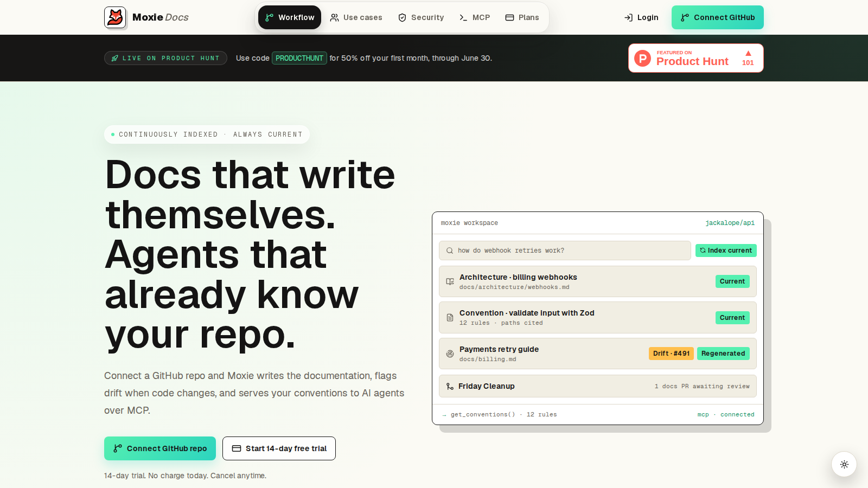Click the Drift #491 badge
The width and height of the screenshot is (868, 488).
tap(671, 354)
